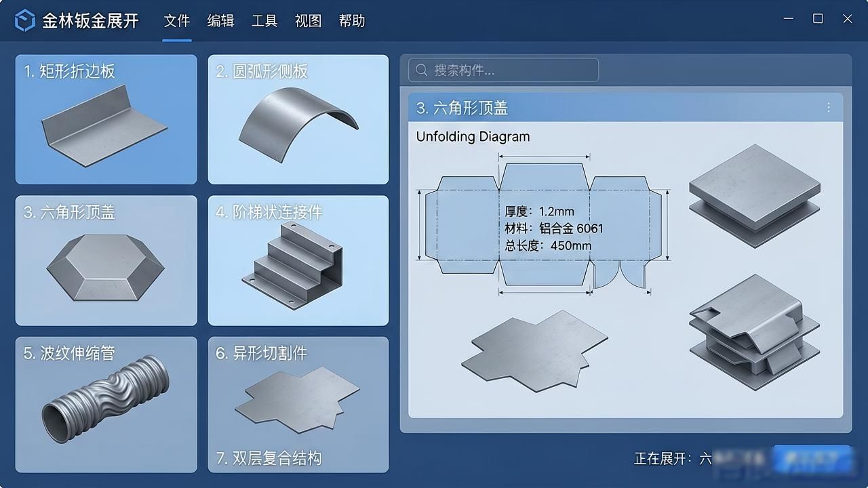The height and width of the screenshot is (488, 868).
Task: Select the 2. 圆弧形侧板 card
Action: point(298,119)
